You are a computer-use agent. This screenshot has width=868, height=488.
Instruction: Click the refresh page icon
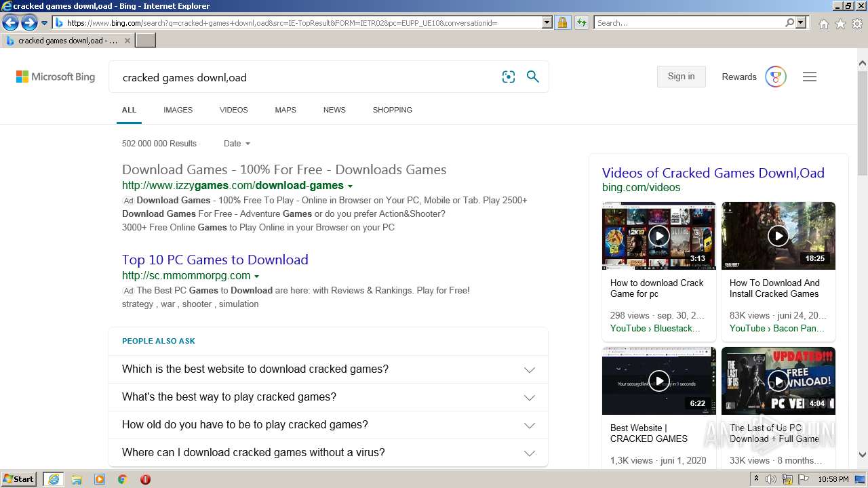pos(582,23)
